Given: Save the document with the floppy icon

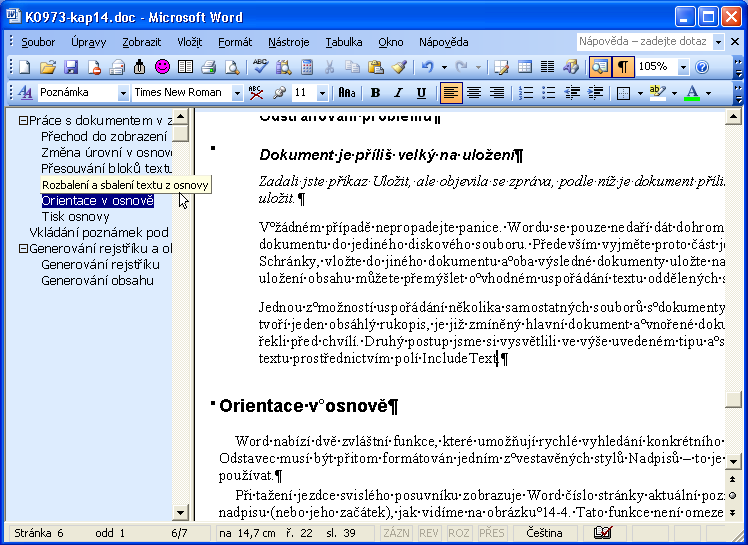Looking at the screenshot, I should (x=71, y=67).
